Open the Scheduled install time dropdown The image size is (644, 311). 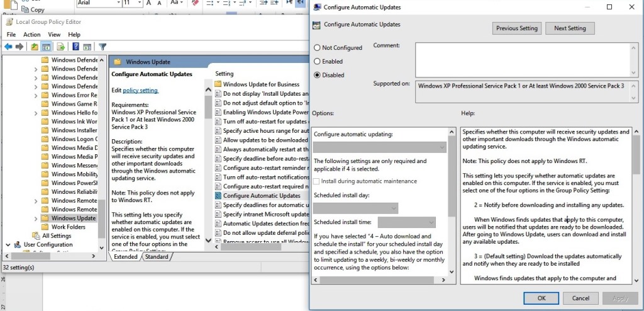pyautogui.click(x=407, y=222)
